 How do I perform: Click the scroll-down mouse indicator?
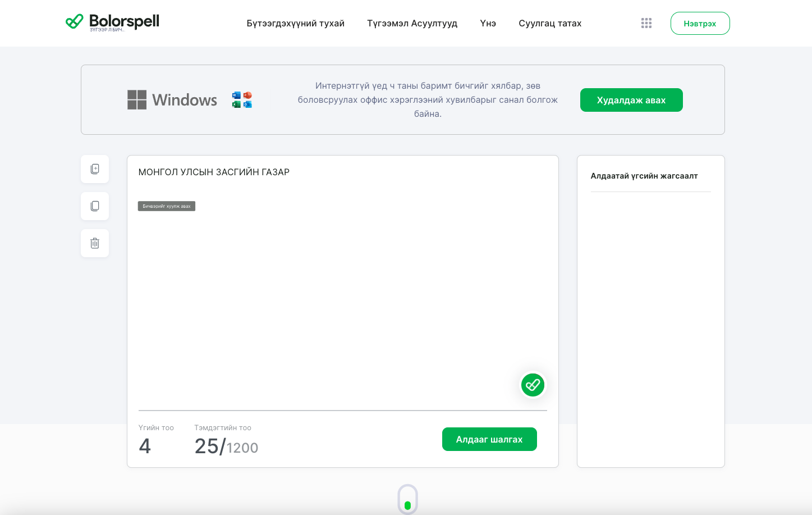(407, 499)
